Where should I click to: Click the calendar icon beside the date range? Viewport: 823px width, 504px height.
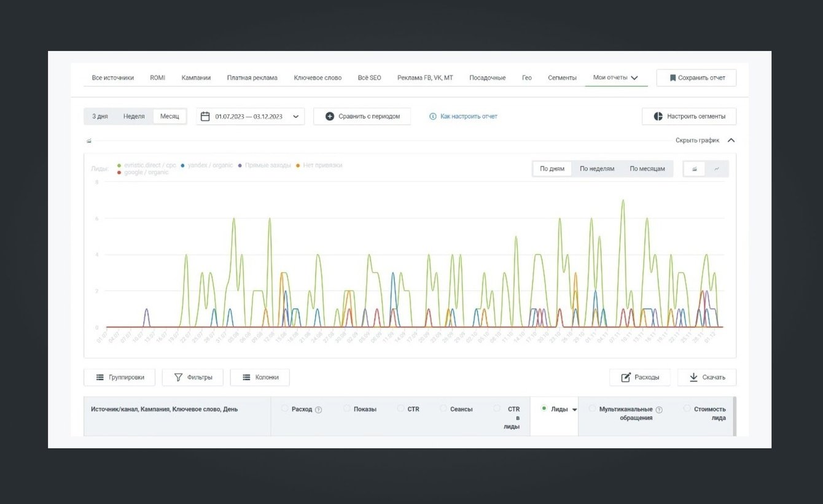[205, 116]
